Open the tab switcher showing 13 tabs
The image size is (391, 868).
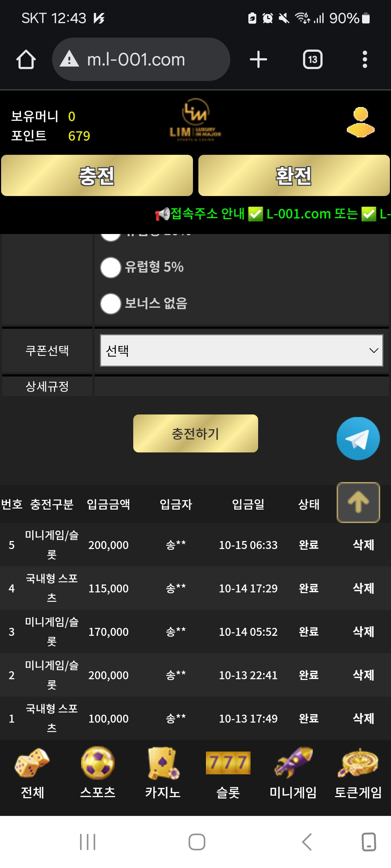pyautogui.click(x=312, y=59)
